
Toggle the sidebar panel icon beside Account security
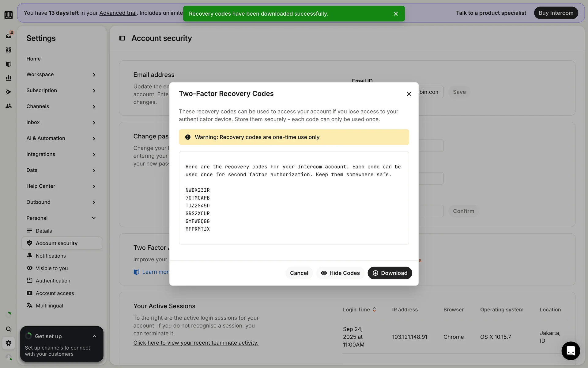(122, 38)
